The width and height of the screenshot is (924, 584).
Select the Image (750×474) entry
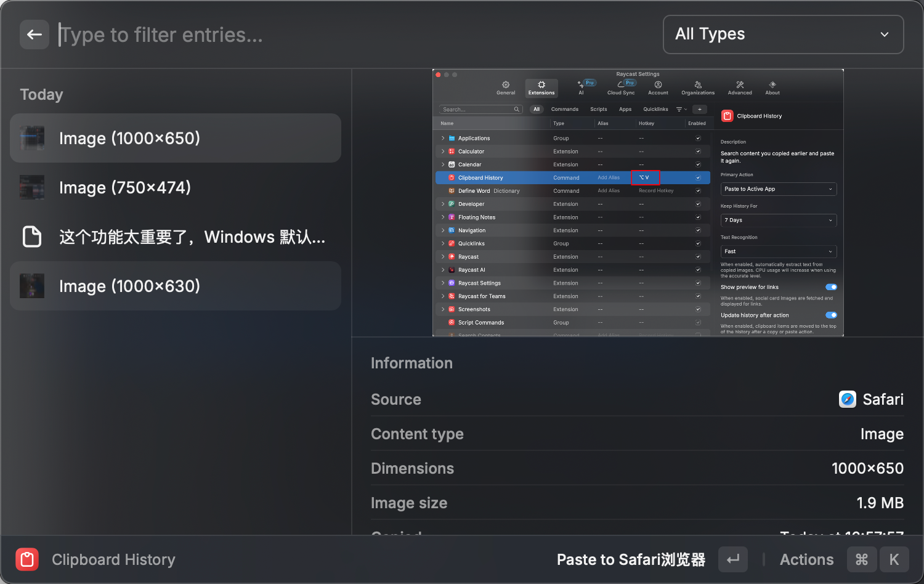coord(176,187)
